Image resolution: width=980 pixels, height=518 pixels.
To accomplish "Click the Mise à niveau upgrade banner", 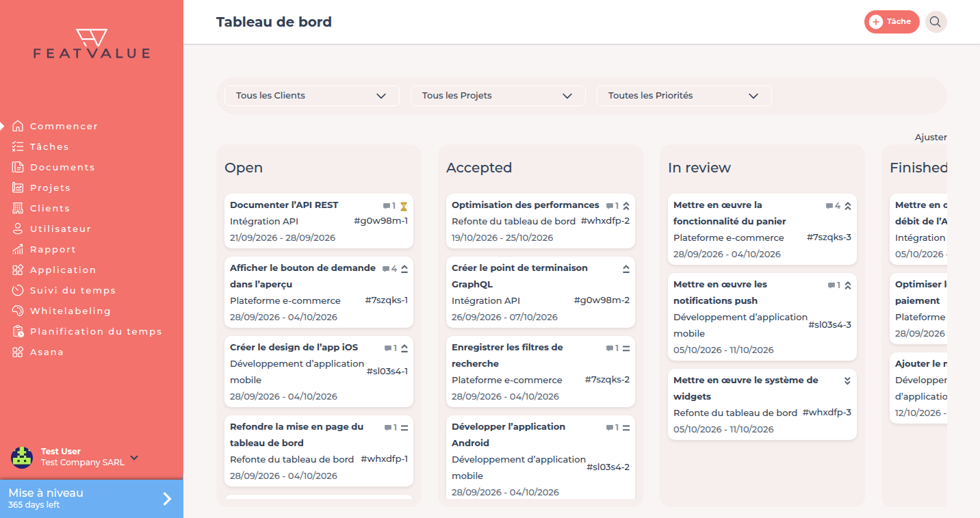I will click(92, 499).
